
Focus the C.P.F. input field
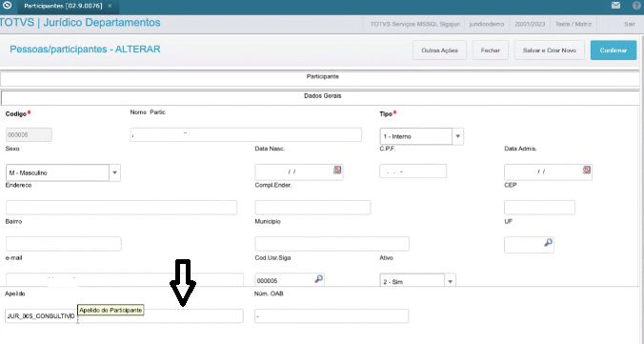[x=413, y=171]
